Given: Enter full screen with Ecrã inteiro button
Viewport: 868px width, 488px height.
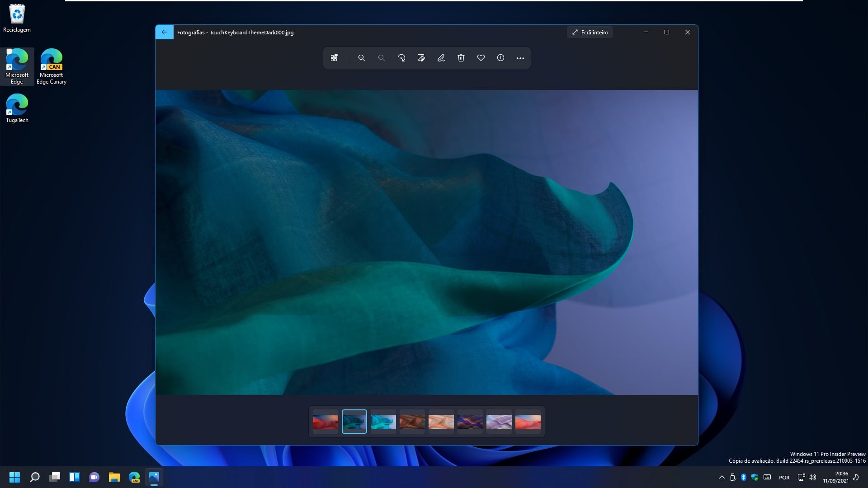Looking at the screenshot, I should pos(590,32).
